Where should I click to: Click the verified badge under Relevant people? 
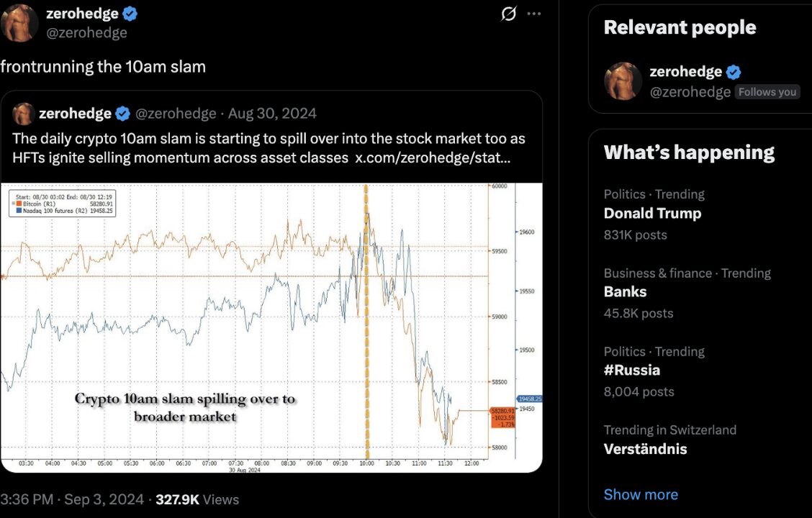pyautogui.click(x=734, y=72)
